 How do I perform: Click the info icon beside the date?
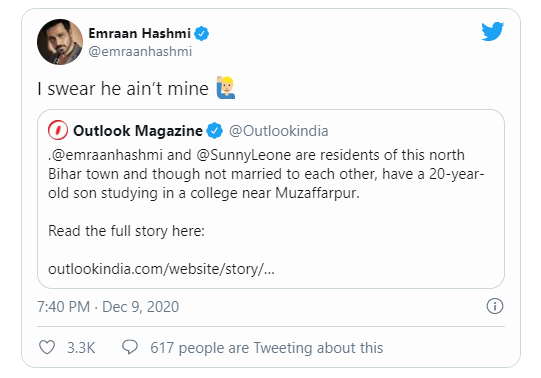(495, 306)
